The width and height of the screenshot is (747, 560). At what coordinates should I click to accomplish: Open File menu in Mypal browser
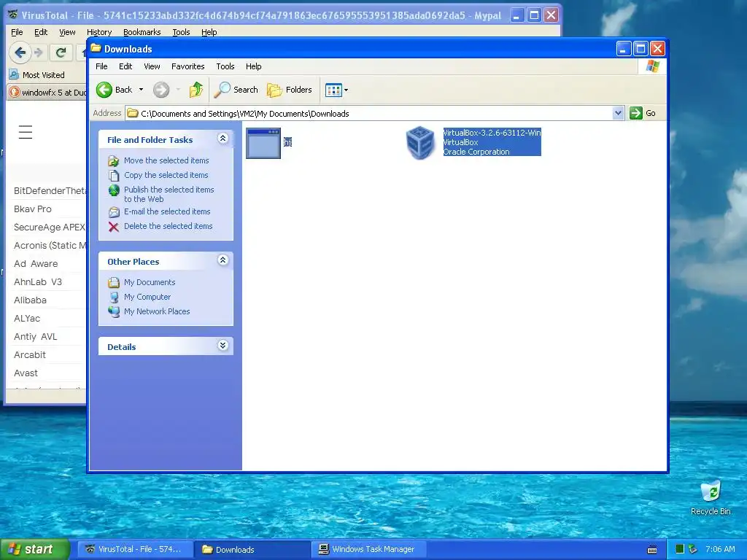point(17,32)
